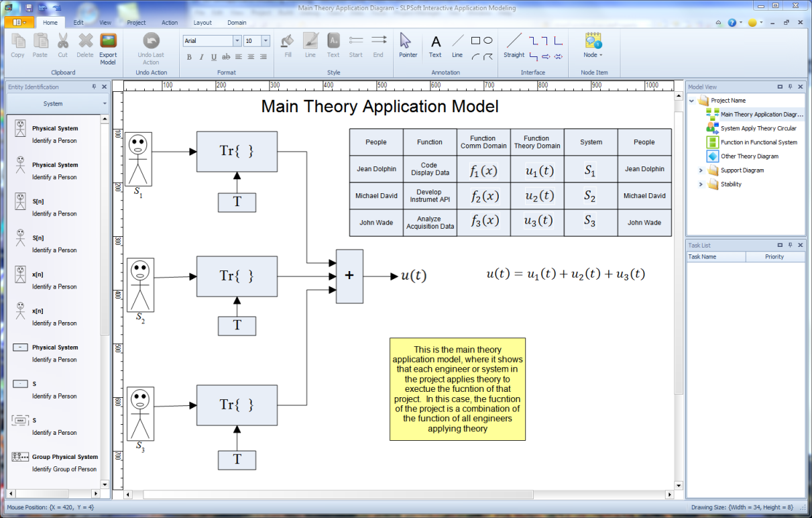This screenshot has width=812, height=518.
Task: Open the Layout ribbon tab
Action: coord(202,22)
